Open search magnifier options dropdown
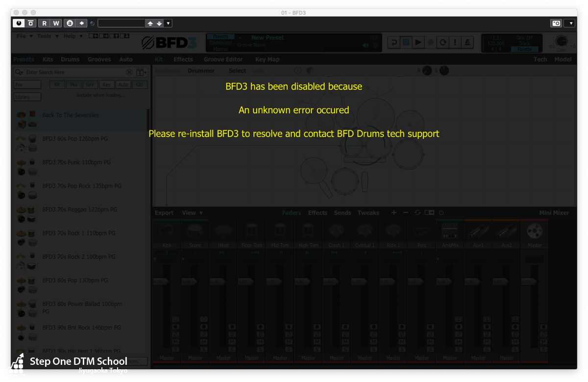Screen dimensions: 588x382 (x=19, y=72)
